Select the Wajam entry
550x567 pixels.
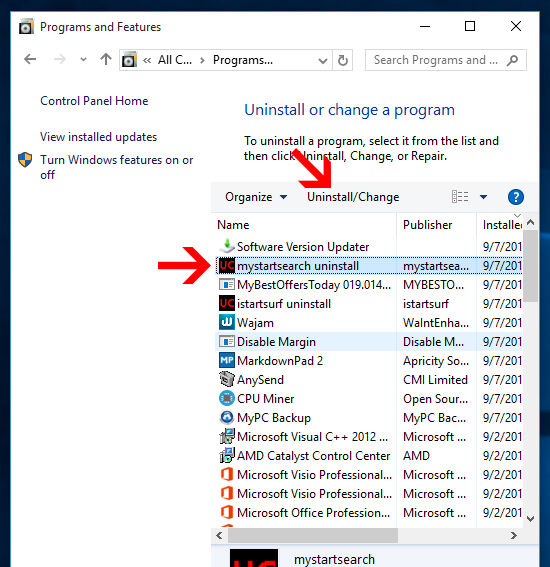tap(369, 323)
